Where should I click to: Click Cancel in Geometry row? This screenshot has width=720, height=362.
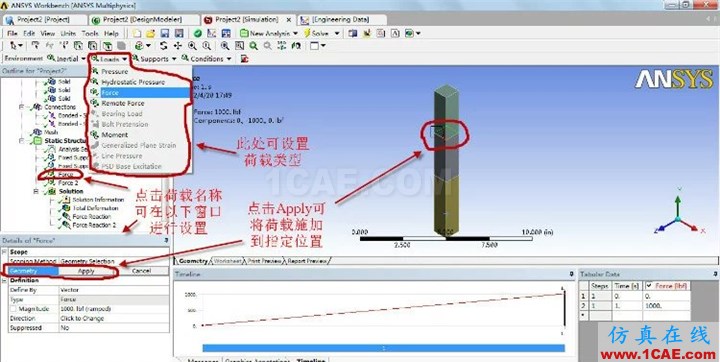(x=141, y=271)
